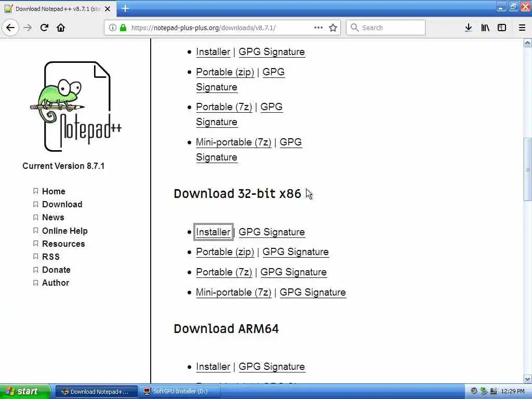Screen dimensions: 532x399
Task: Click the green padlock security icon
Action: (123, 28)
